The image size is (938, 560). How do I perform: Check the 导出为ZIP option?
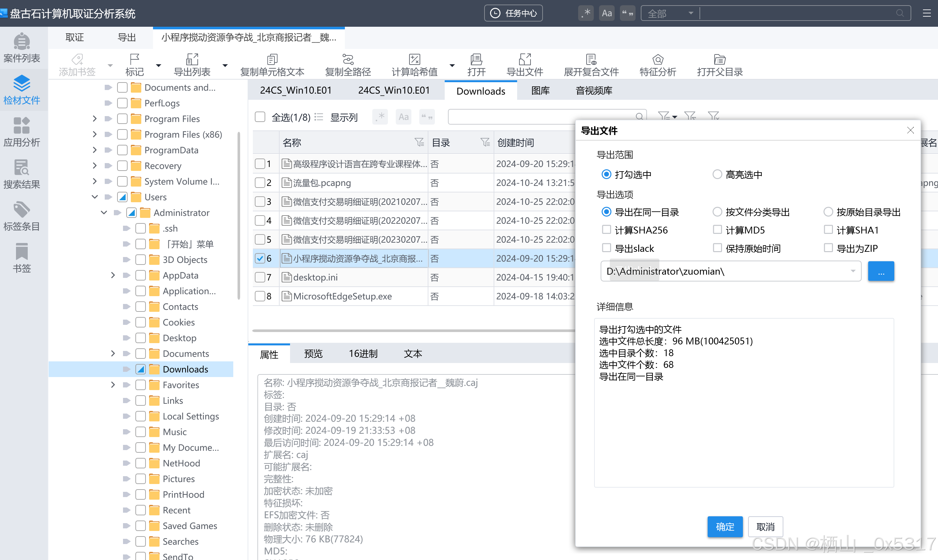click(x=828, y=248)
